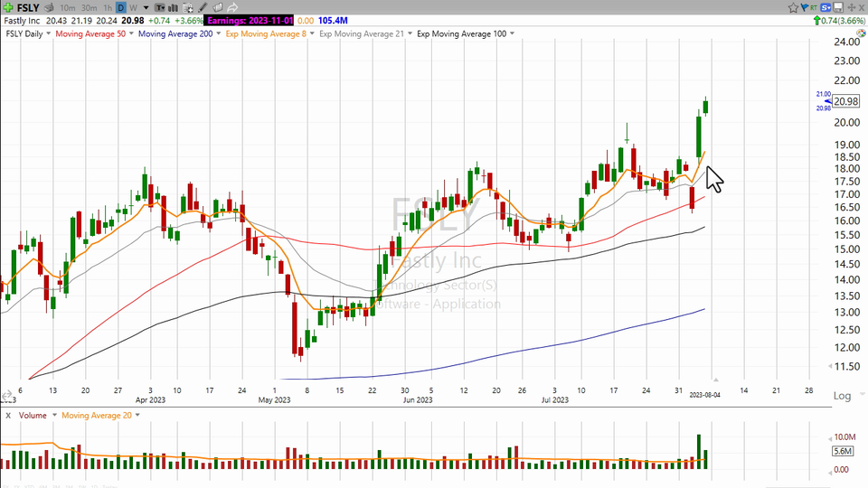This screenshot has height=488, width=868.
Task: Close the volume pane with the X
Action: [x=7, y=415]
